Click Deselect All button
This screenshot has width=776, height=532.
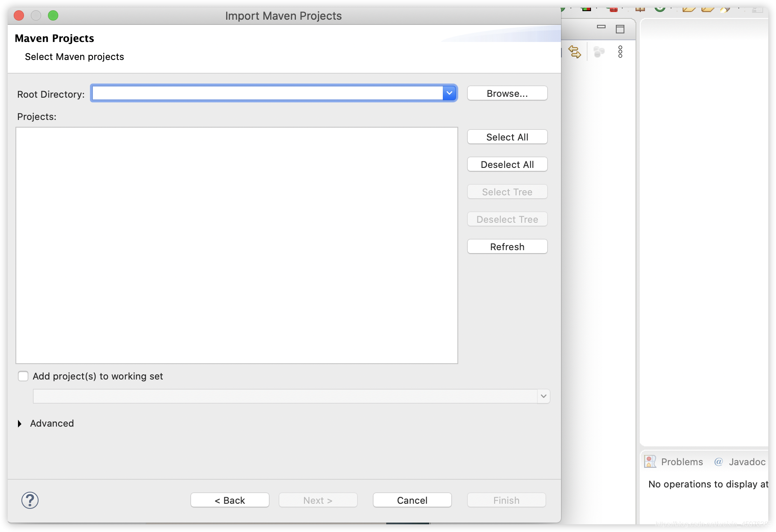[x=507, y=164]
